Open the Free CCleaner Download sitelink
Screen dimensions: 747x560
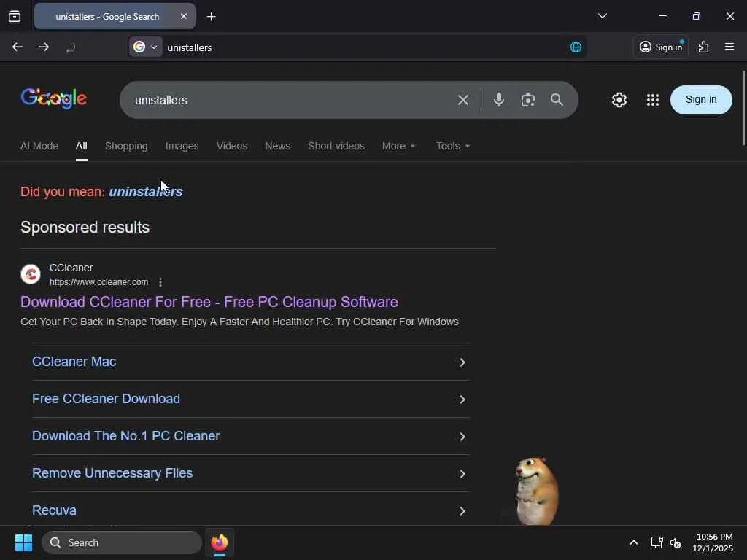(x=106, y=399)
